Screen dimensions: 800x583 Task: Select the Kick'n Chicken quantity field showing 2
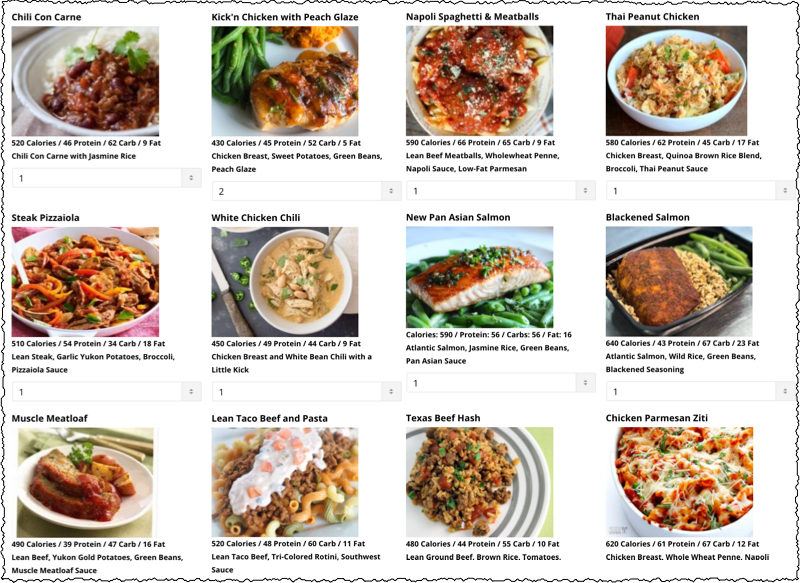tap(297, 191)
